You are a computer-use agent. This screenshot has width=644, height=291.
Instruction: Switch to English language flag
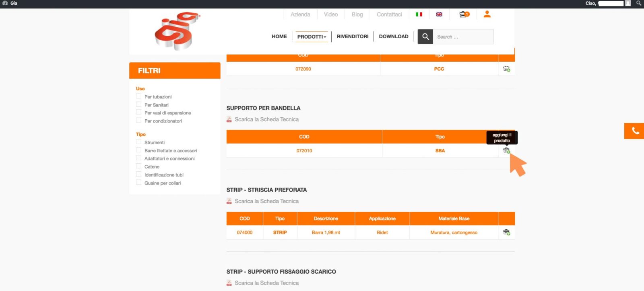click(439, 15)
